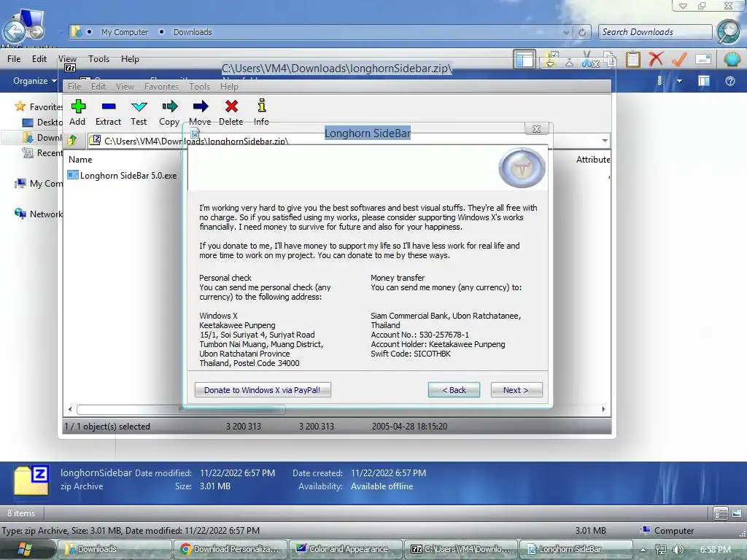The width and height of the screenshot is (747, 560).
Task: Show hidden tray icons arrow
Action: pyautogui.click(x=643, y=550)
